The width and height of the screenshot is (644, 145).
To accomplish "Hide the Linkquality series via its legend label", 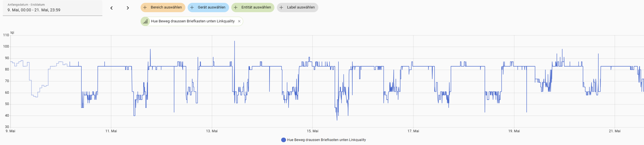I will [x=326, y=140].
